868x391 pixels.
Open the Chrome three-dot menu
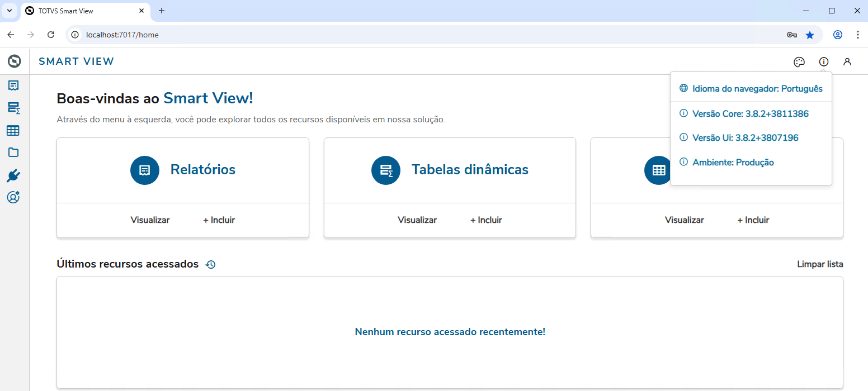click(x=858, y=35)
